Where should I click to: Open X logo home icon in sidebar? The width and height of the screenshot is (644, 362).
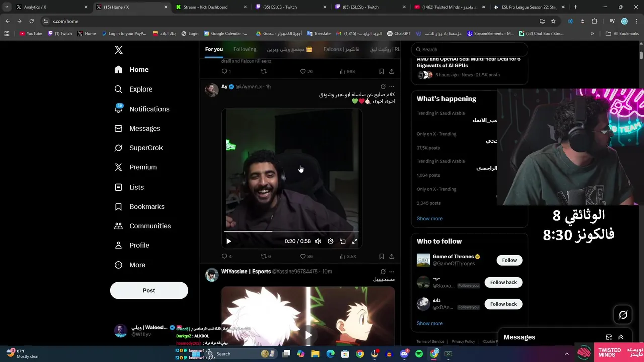pyautogui.click(x=119, y=50)
